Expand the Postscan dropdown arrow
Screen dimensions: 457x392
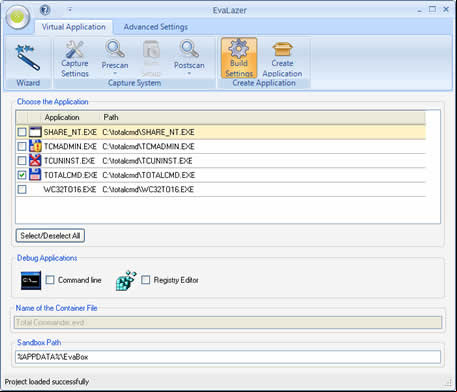click(189, 73)
